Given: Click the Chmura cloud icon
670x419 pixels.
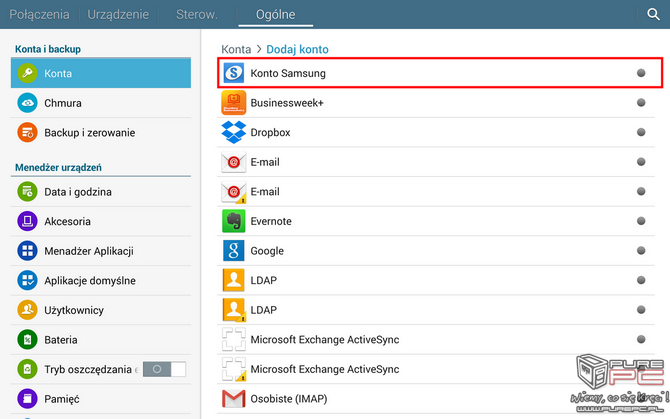Looking at the screenshot, I should (x=27, y=103).
